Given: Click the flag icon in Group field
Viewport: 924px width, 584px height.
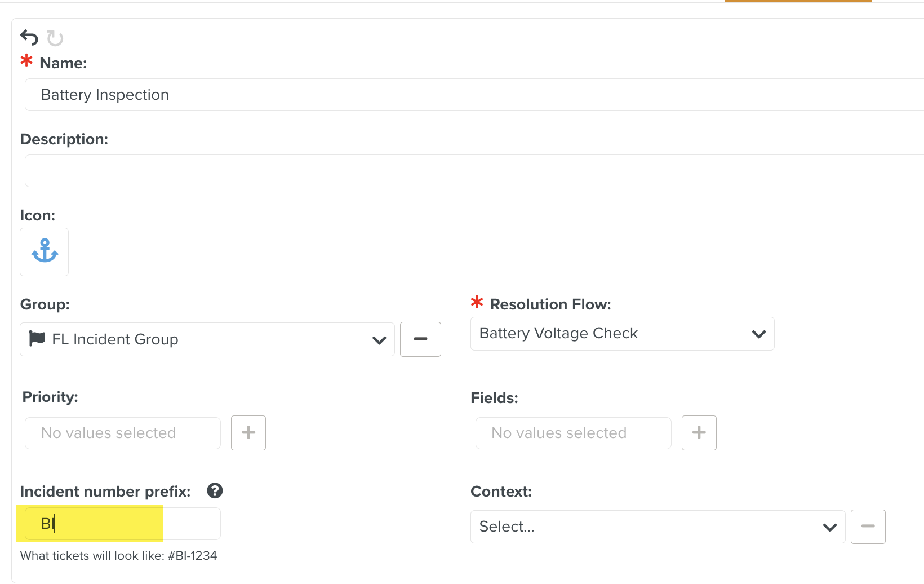Looking at the screenshot, I should (x=37, y=339).
